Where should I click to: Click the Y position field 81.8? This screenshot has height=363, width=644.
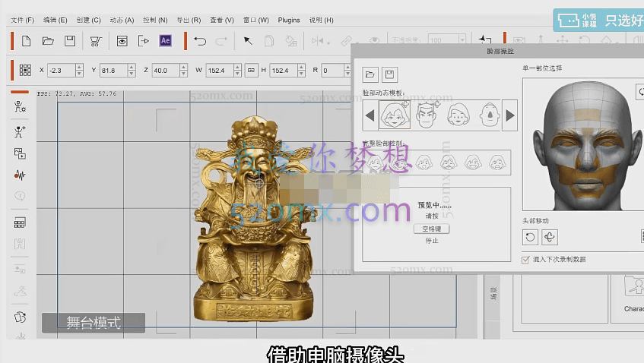click(114, 70)
